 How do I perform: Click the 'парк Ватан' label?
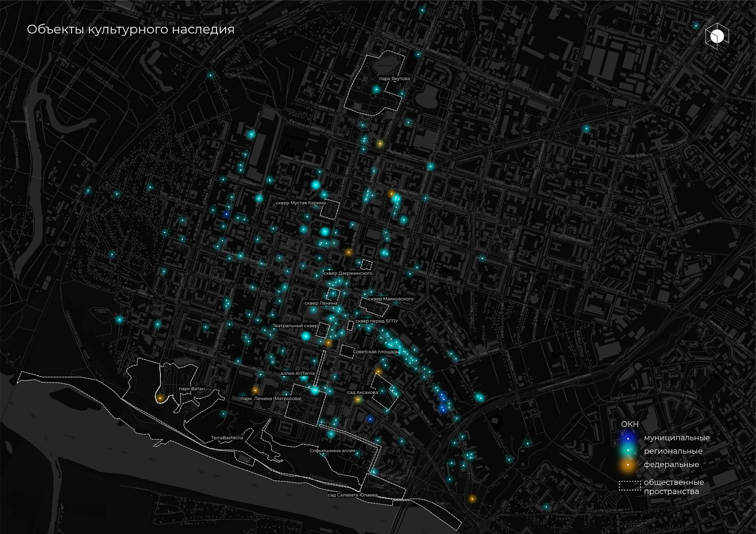click(x=192, y=389)
